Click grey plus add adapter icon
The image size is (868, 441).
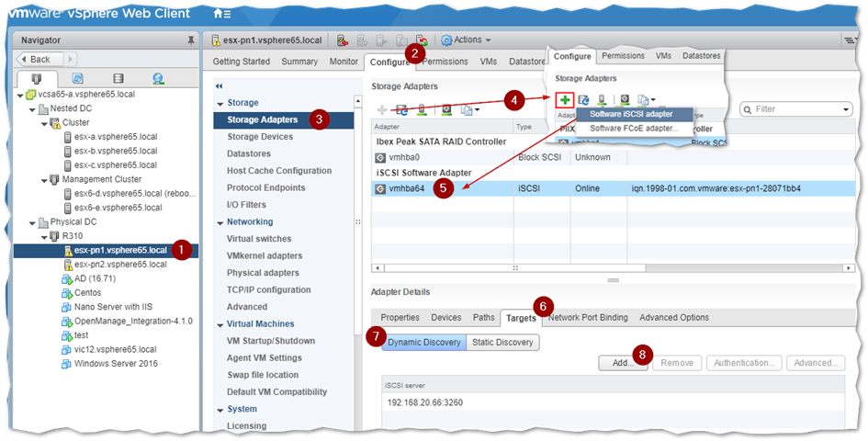click(x=382, y=109)
